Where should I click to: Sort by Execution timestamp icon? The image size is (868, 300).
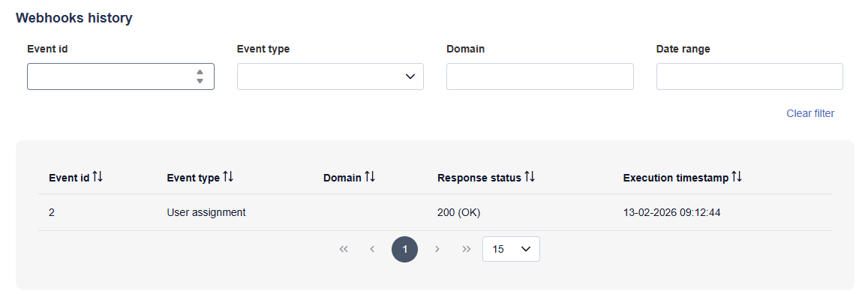click(x=737, y=177)
